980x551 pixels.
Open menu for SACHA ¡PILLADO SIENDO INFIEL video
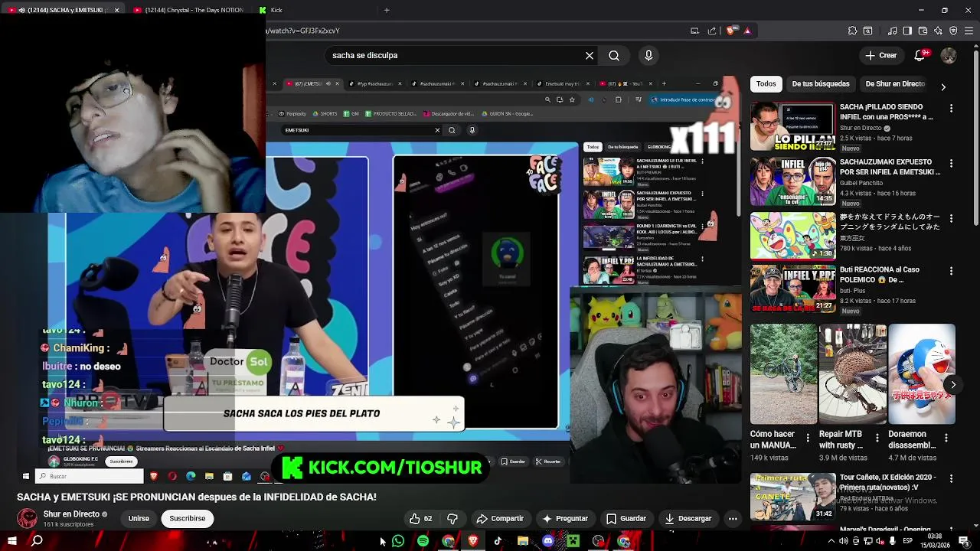(x=952, y=109)
